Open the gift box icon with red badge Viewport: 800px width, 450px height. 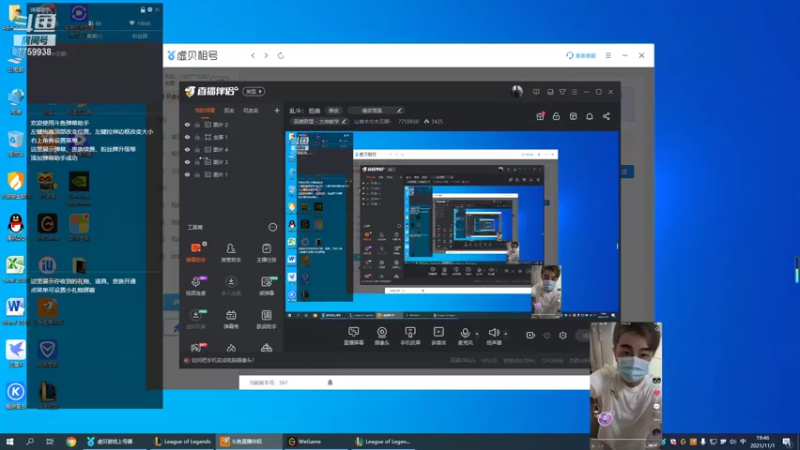pyautogui.click(x=540, y=116)
